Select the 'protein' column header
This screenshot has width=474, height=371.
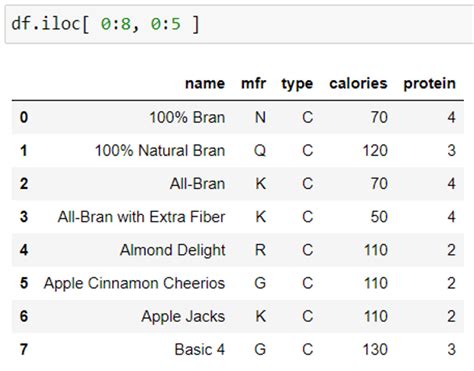click(x=429, y=84)
